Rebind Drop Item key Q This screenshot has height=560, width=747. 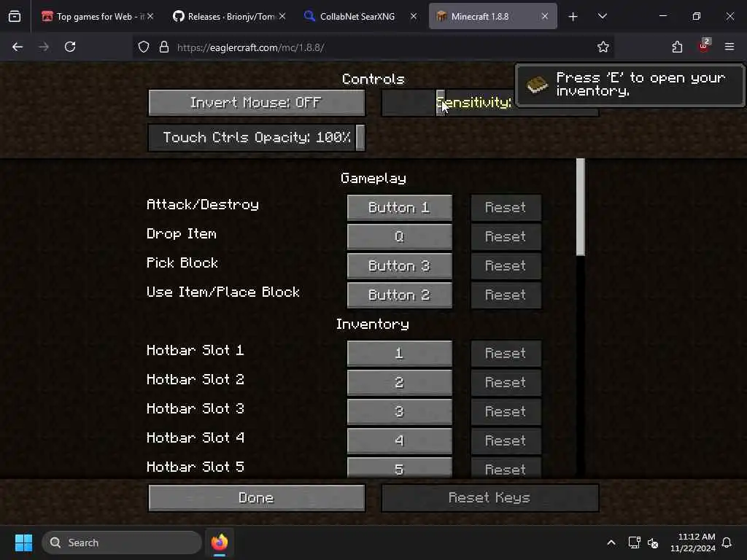[x=399, y=237]
